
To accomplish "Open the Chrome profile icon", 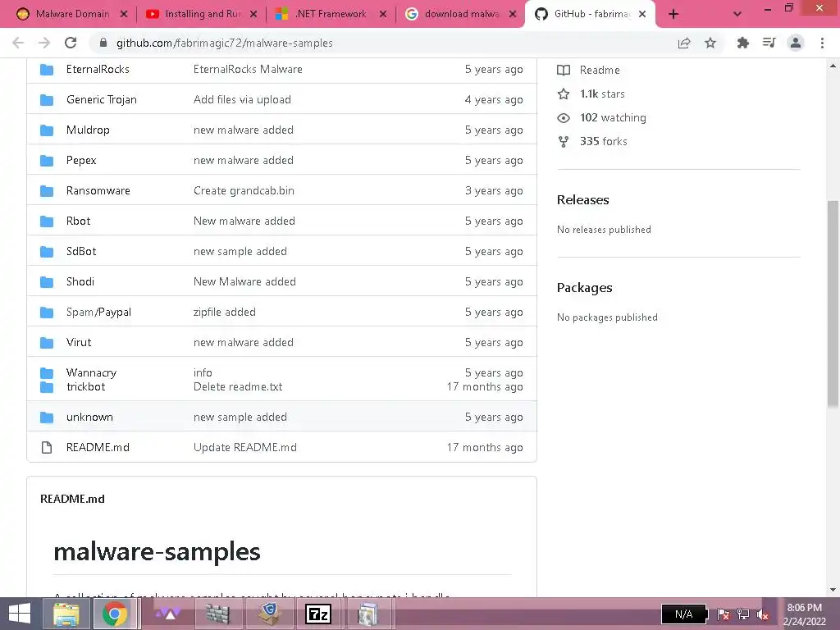I will tap(796, 43).
